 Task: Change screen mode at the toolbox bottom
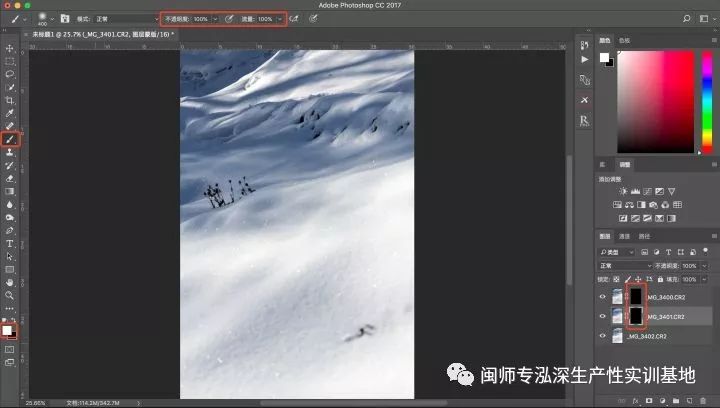pos(9,363)
